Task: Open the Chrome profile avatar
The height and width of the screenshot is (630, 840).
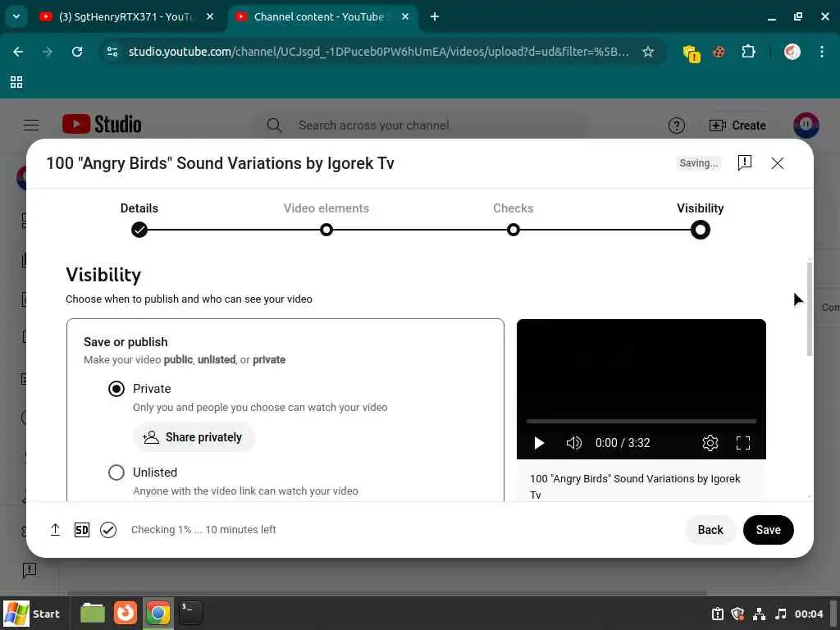Action: coord(792,52)
